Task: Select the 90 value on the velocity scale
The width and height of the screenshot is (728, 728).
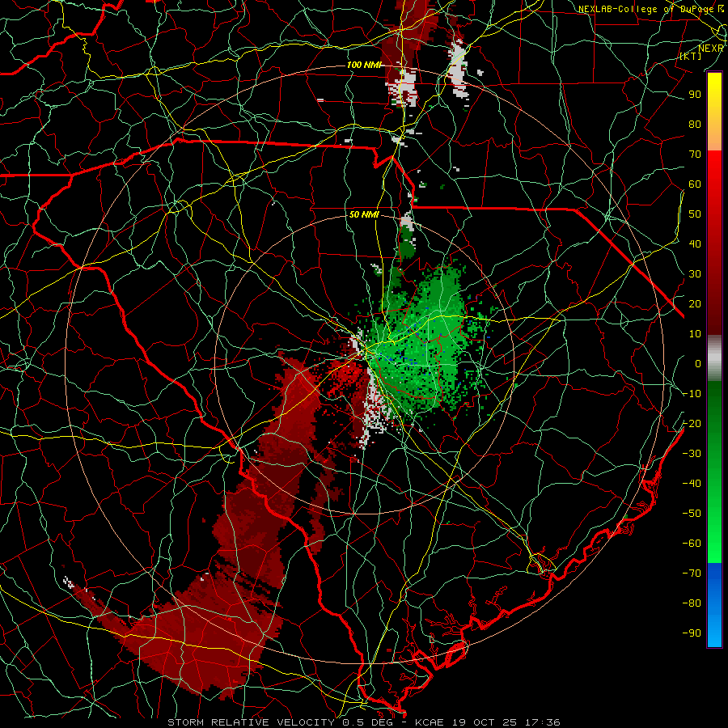Action: (695, 95)
